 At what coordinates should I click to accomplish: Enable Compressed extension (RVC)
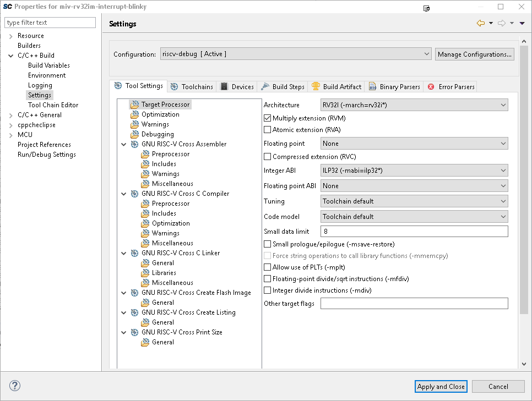(267, 157)
